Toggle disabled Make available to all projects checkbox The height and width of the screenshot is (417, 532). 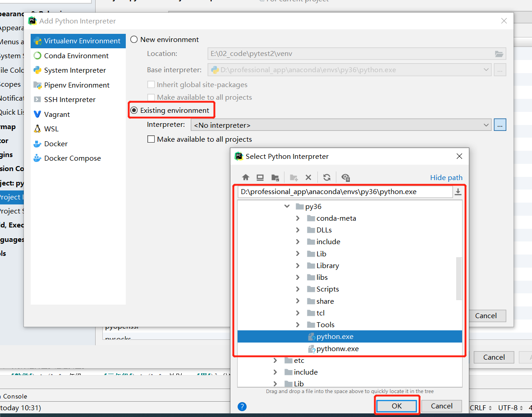click(x=151, y=97)
